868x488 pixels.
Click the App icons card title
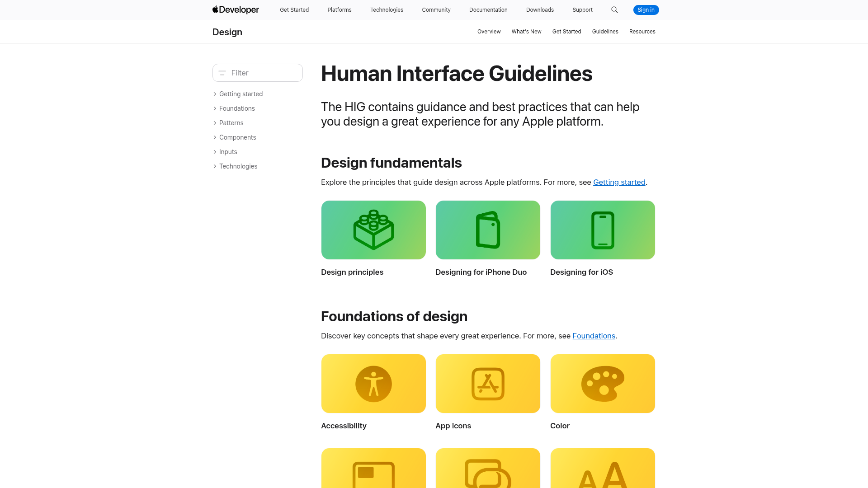[453, 426]
